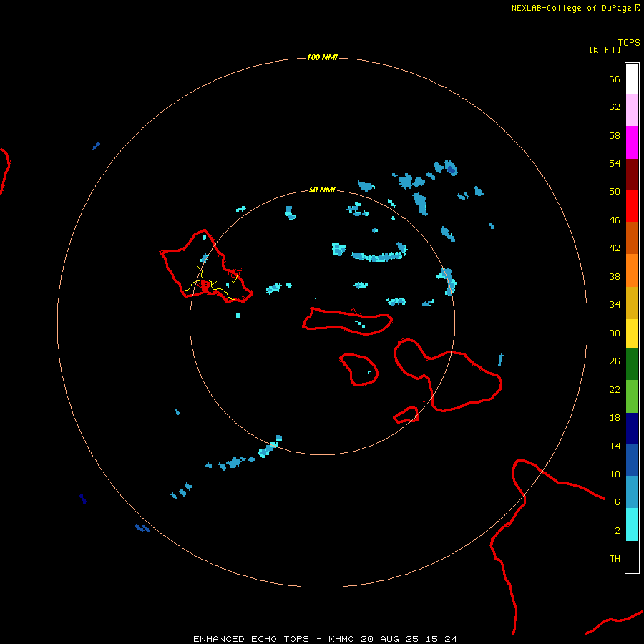Click the long arc-shaped echo north of Molokai

(378, 257)
